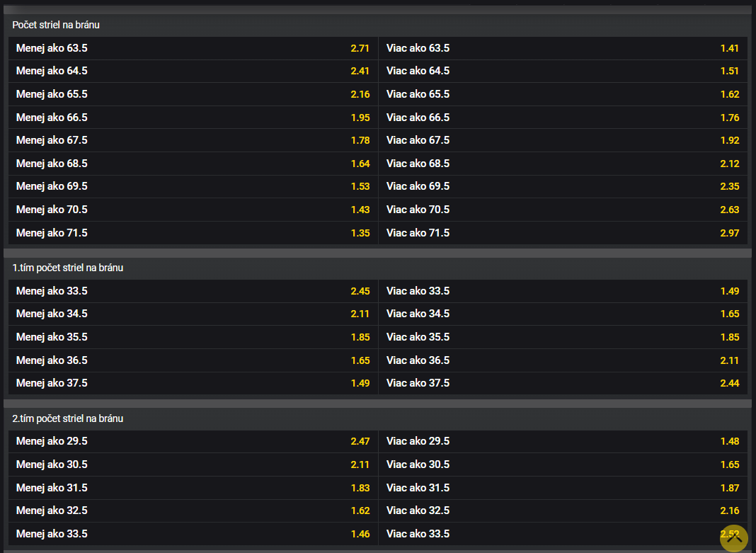Click the scrollbar on the right edge

pyautogui.click(x=752, y=276)
